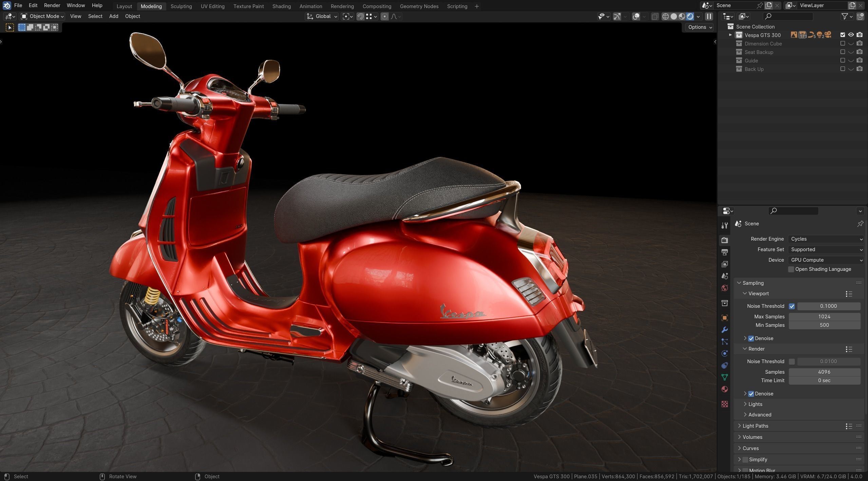The height and width of the screenshot is (481, 868).
Task: Enable the Simplify checkbox
Action: click(745, 460)
